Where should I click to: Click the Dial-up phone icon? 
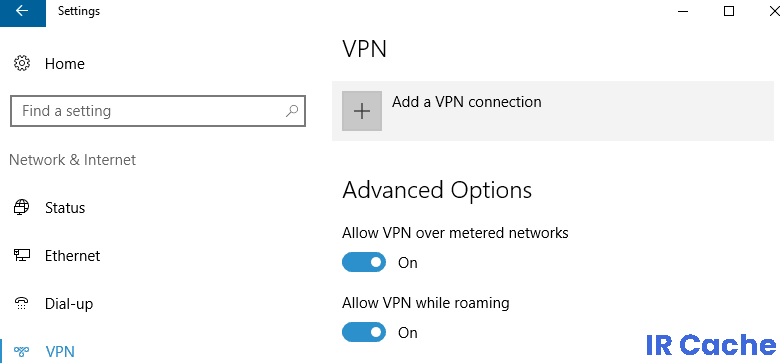pyautogui.click(x=22, y=304)
